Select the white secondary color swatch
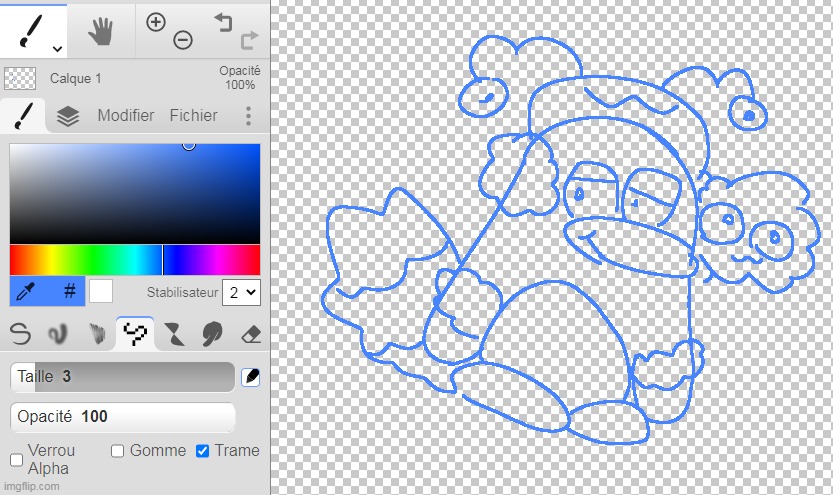Viewport: 833px width, 495px height. pos(101,292)
